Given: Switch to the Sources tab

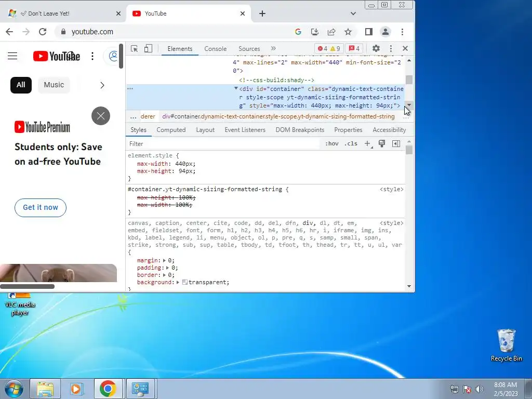Looking at the screenshot, I should pyautogui.click(x=249, y=49).
